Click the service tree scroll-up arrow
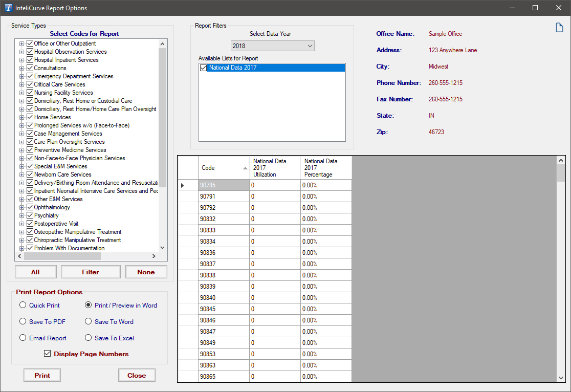571x392 pixels. point(162,43)
